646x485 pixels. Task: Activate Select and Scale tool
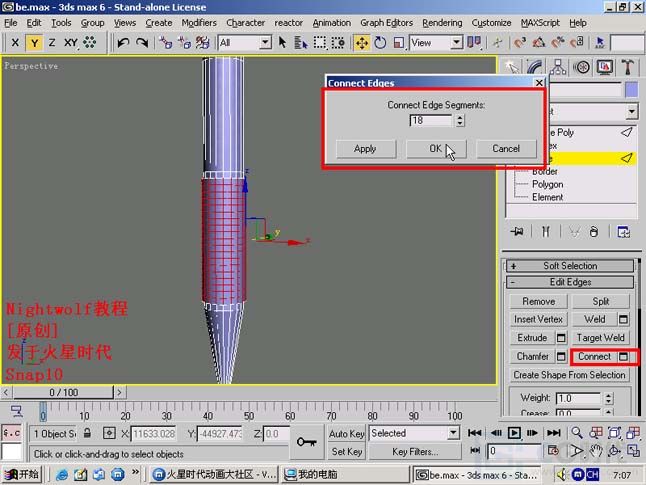click(399, 42)
